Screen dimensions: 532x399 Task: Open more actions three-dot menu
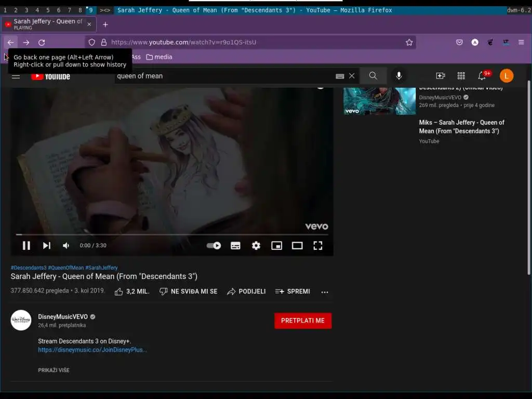325,292
